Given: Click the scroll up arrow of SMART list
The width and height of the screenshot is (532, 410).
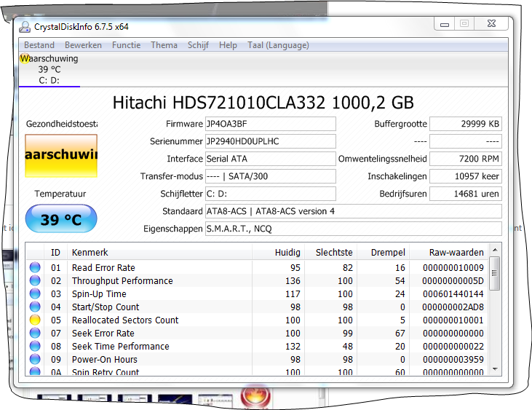Looking at the screenshot, I should point(495,250).
